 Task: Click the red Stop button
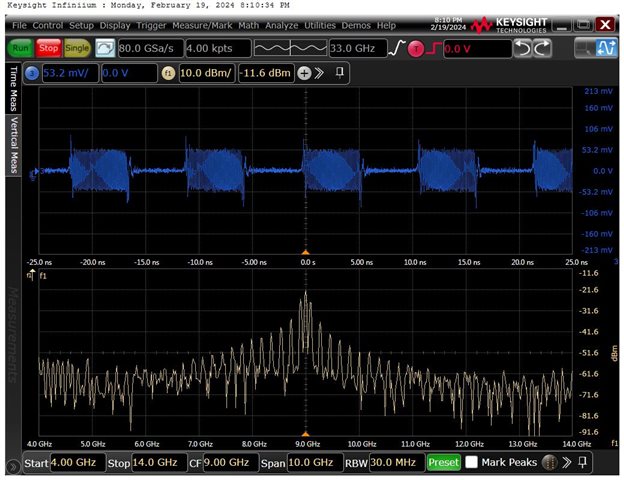pos(49,48)
